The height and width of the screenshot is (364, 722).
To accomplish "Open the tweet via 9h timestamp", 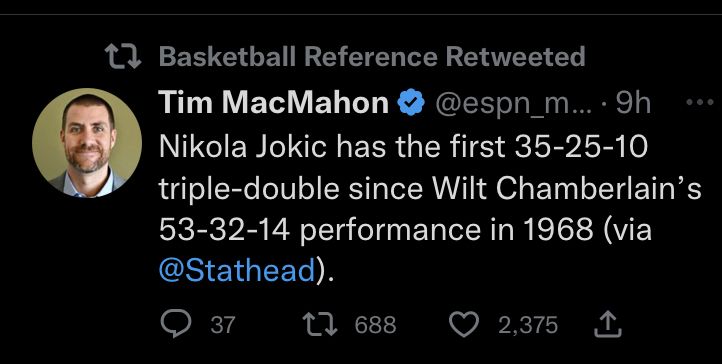I will [633, 104].
